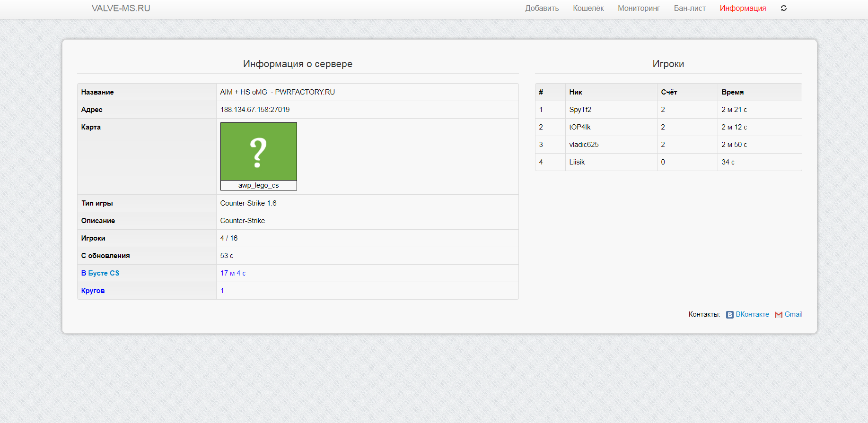Go to the Кошелёк page
The image size is (868, 423).
[588, 8]
